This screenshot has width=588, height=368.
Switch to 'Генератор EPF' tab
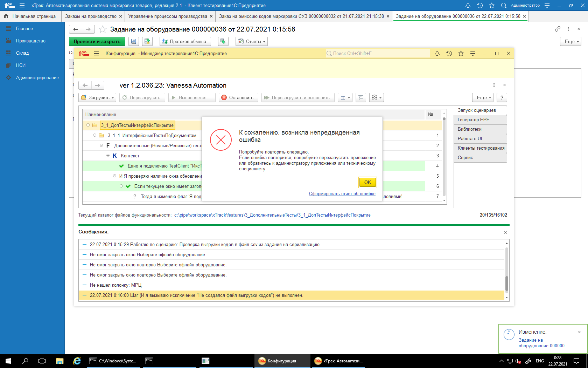480,120
